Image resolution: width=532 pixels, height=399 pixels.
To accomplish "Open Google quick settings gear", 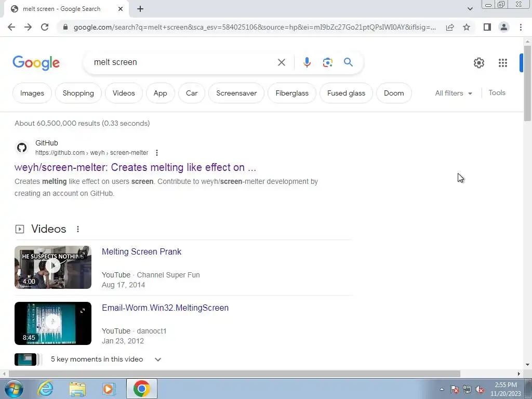I will pyautogui.click(x=478, y=63).
